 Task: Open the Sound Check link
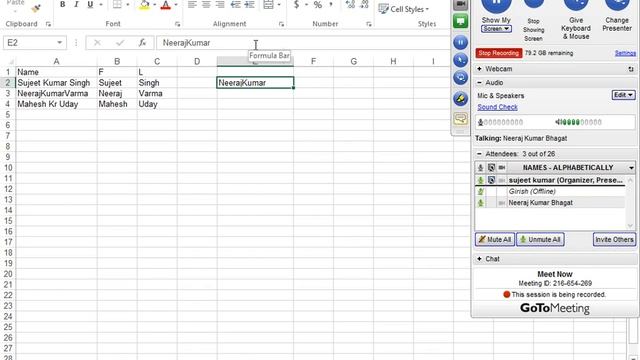click(497, 107)
